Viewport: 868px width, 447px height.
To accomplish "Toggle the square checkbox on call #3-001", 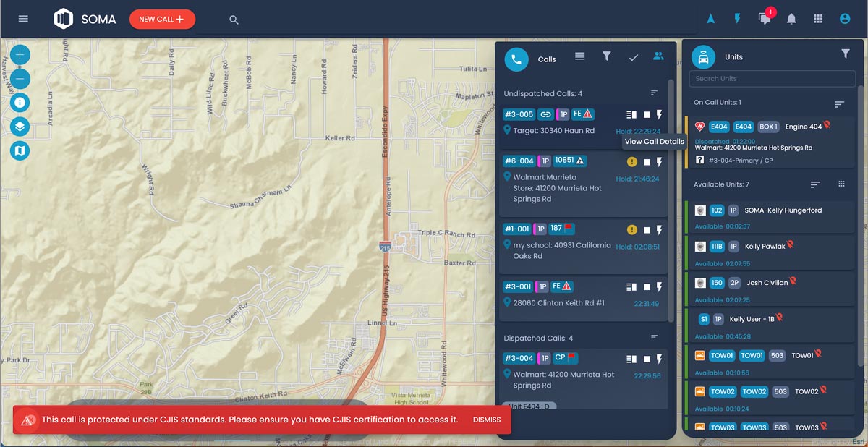I will 647,287.
